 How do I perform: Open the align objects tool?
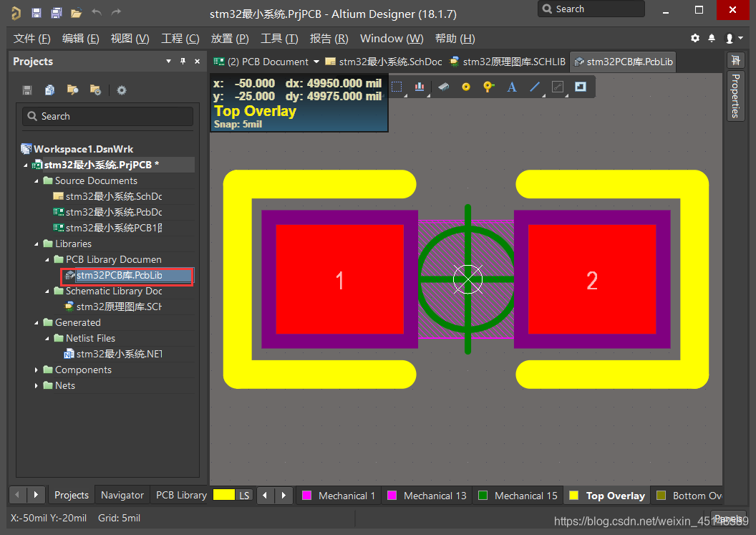tap(420, 87)
